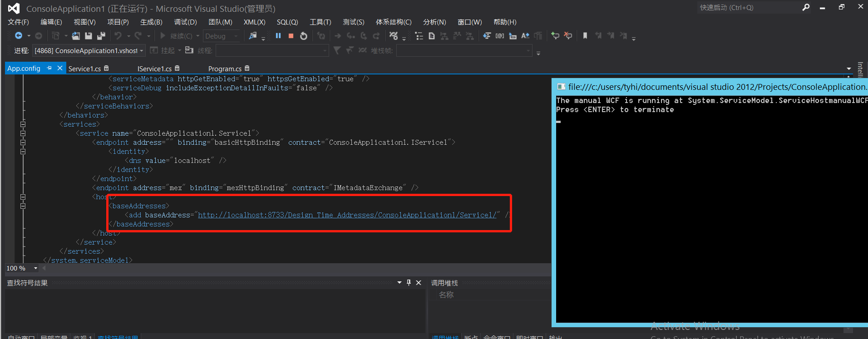Click the document outline page icon
This screenshot has width=868, height=339.
[x=432, y=36]
